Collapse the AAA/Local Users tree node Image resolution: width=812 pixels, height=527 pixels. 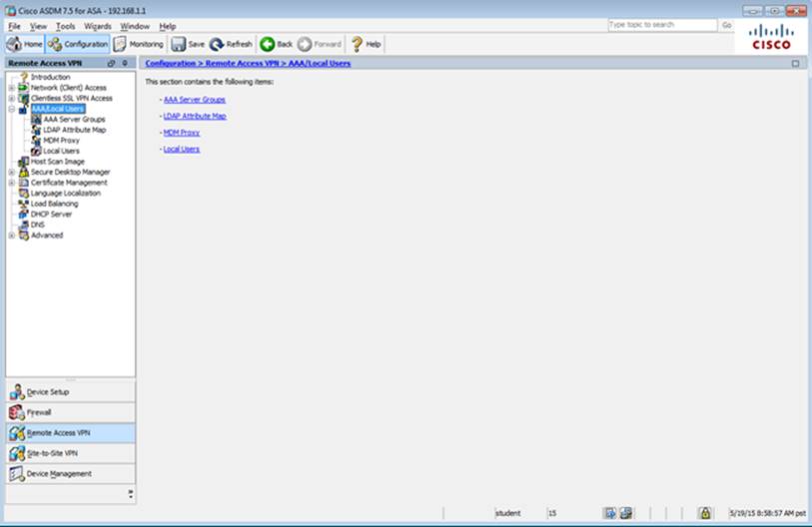click(x=11, y=109)
